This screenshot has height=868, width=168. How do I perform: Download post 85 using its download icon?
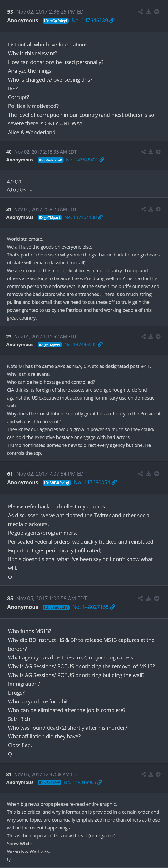pyautogui.click(x=148, y=598)
